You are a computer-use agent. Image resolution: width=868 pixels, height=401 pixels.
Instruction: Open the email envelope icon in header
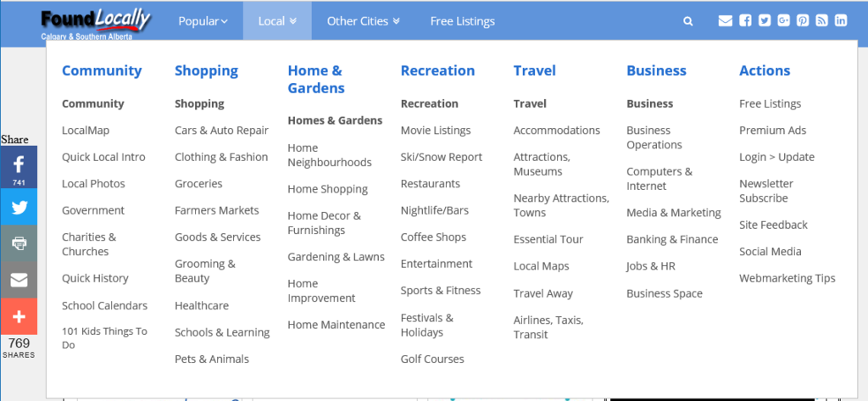click(x=725, y=21)
